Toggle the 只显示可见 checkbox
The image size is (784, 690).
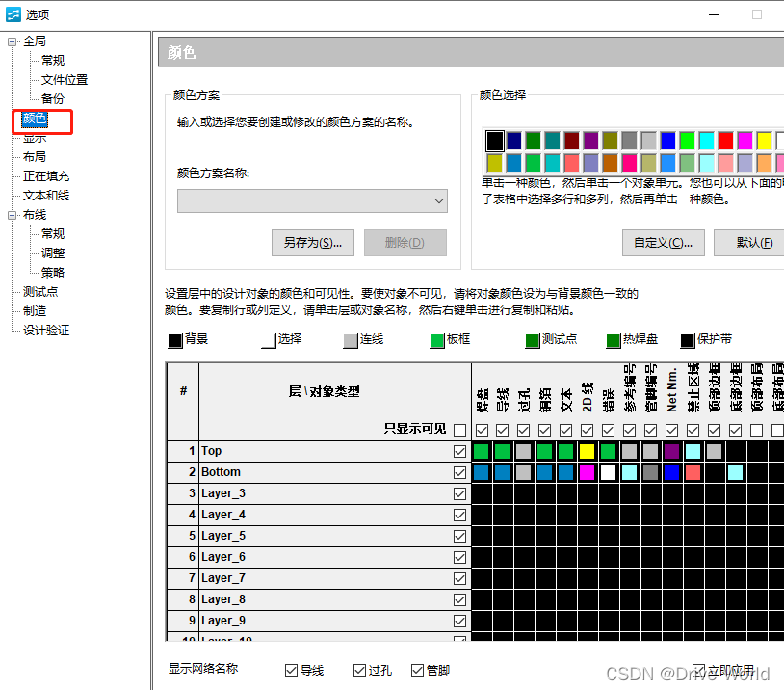coord(460,430)
